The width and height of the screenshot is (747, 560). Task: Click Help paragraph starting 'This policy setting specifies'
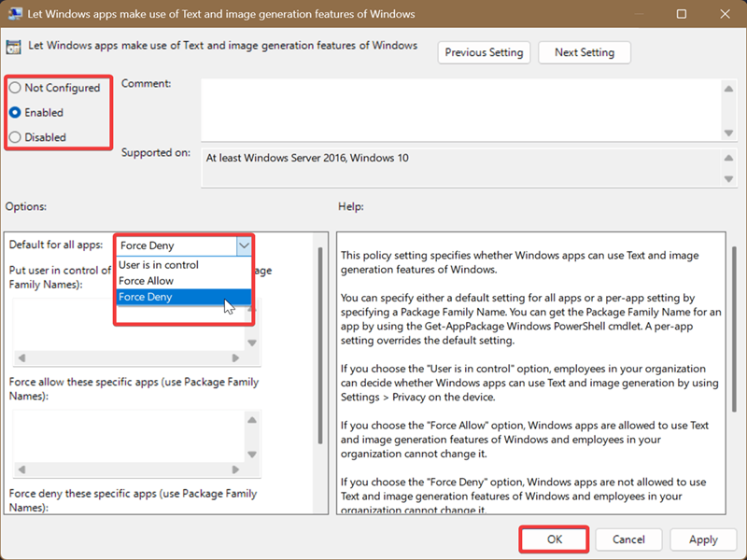(x=520, y=262)
